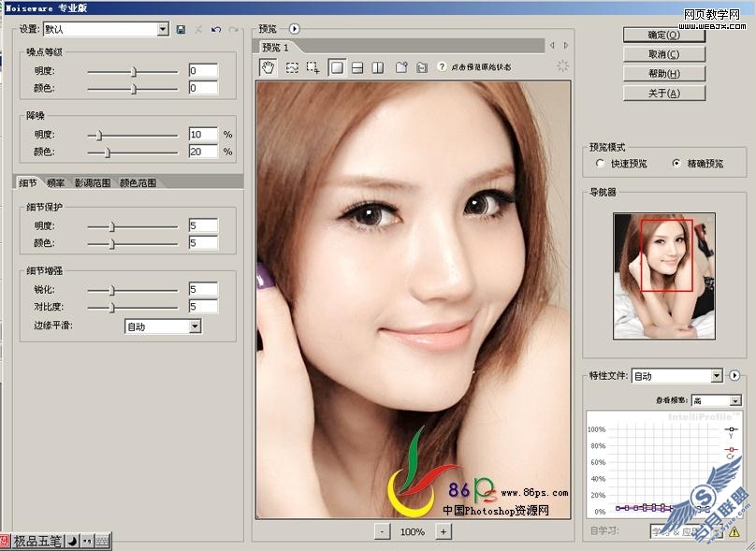Delete the current settings preset
The height and width of the screenshot is (551, 756).
[198, 30]
